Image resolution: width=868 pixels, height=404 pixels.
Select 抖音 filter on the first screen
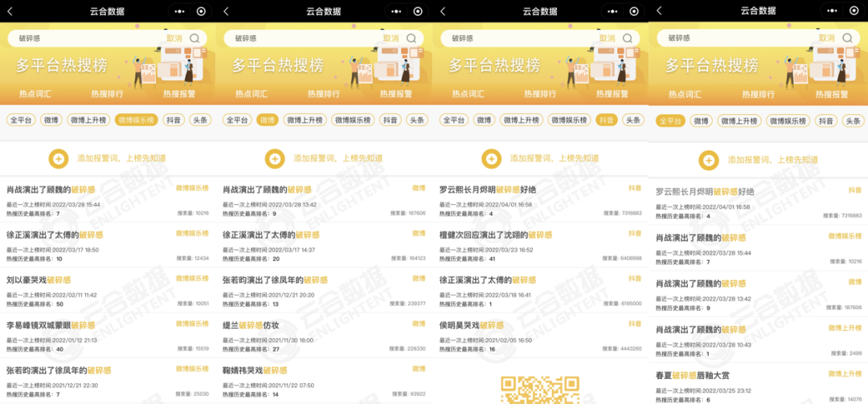pyautogui.click(x=174, y=120)
